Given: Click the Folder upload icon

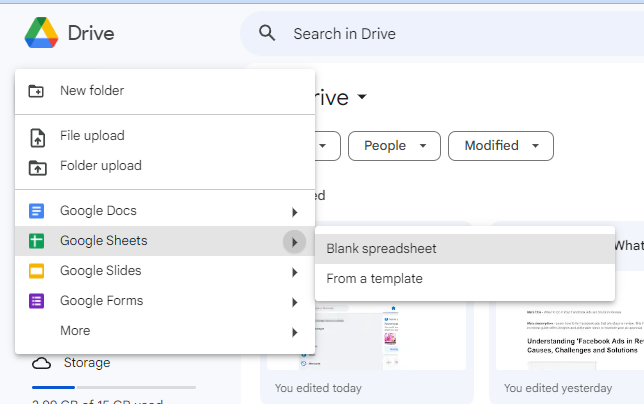Looking at the screenshot, I should coord(37,168).
